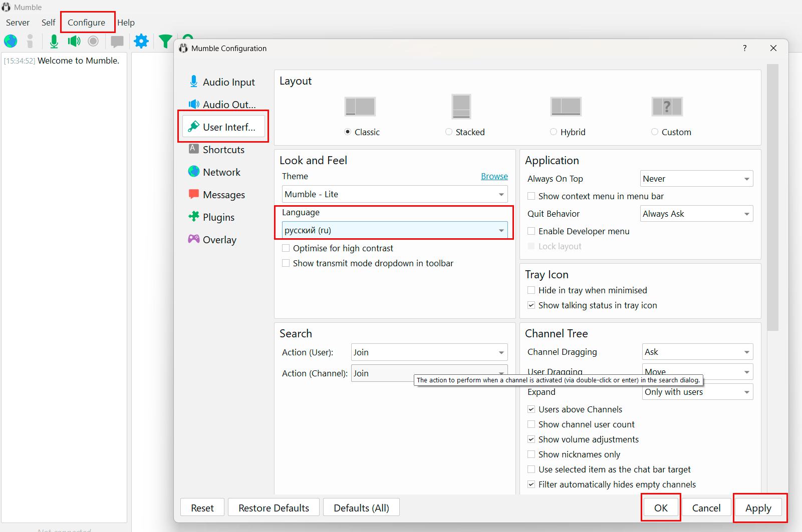
Task: Enable Optimise for high contrast checkbox
Action: click(286, 248)
